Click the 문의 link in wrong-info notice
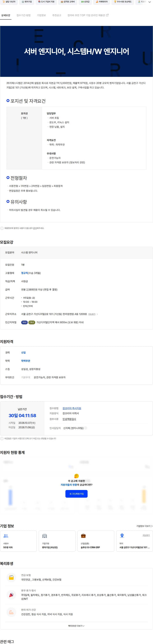This screenshot has width=153, height=644. point(35,228)
